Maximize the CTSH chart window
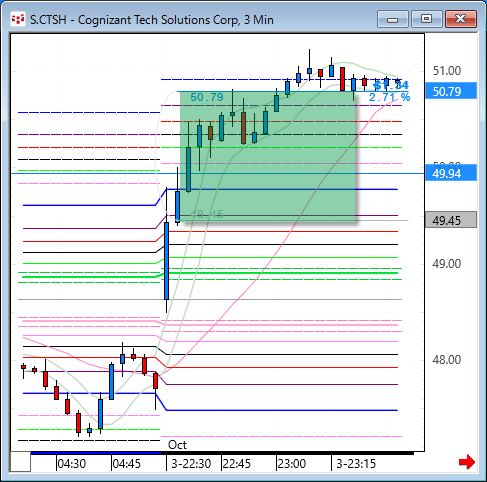 coord(427,19)
